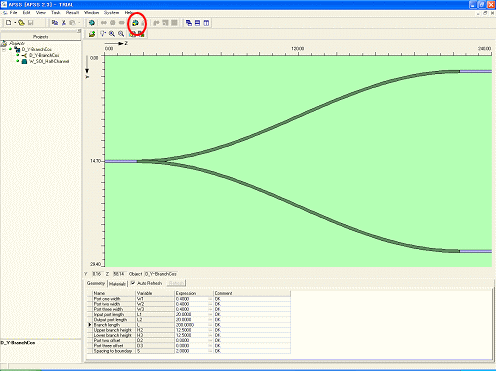The image size is (496, 371).
Task: Open the Help menu
Action: tap(129, 13)
